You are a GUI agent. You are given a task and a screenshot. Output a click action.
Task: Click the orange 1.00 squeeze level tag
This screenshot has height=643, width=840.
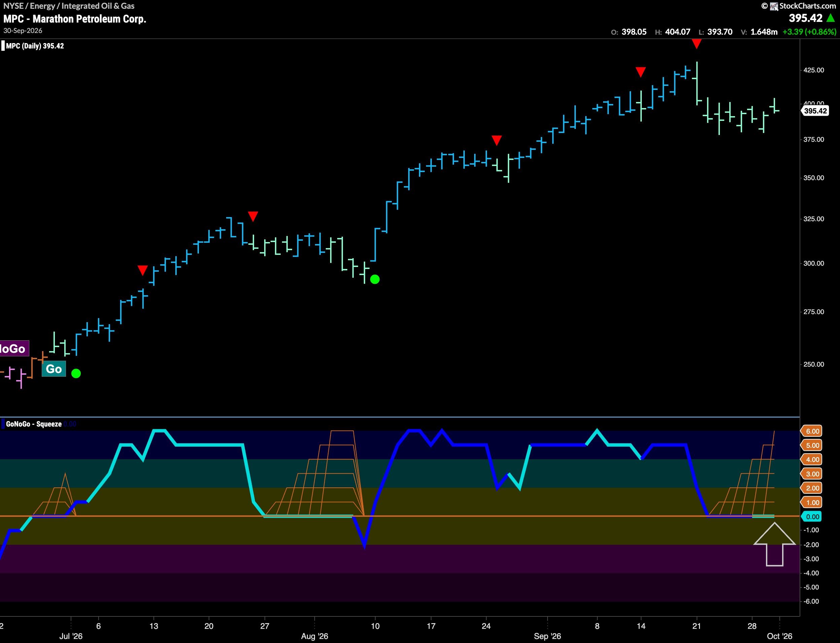(812, 503)
